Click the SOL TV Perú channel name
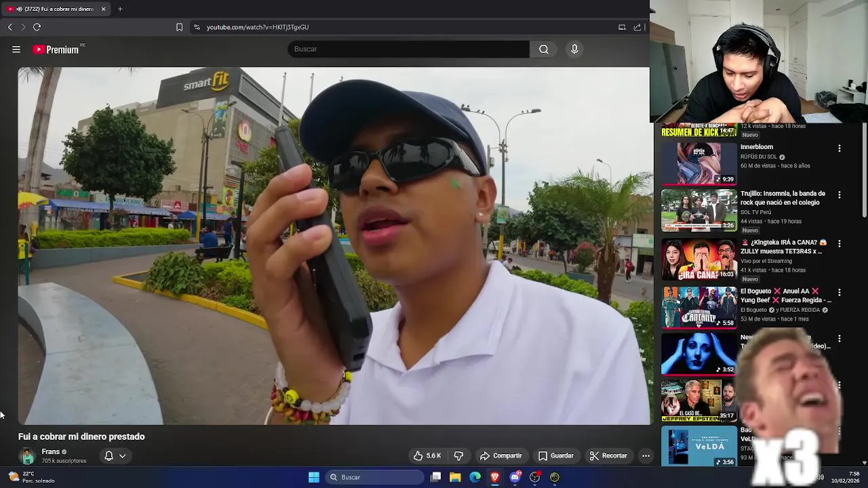Screen dimensions: 868x488 (x=755, y=212)
